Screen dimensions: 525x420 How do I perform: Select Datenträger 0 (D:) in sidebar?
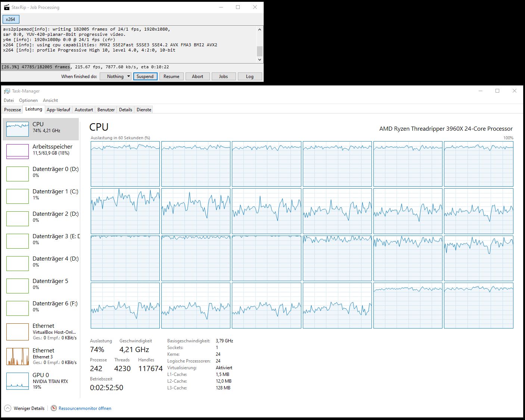(41, 174)
